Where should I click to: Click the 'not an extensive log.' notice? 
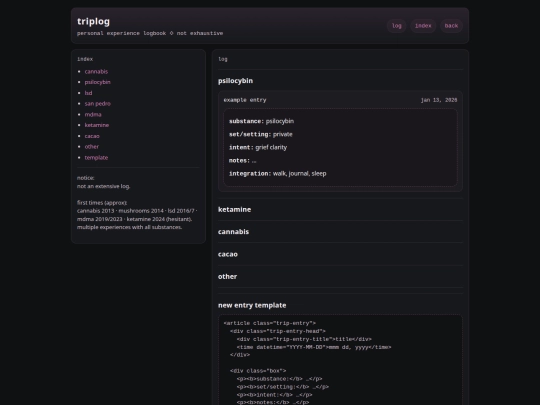tap(103, 186)
